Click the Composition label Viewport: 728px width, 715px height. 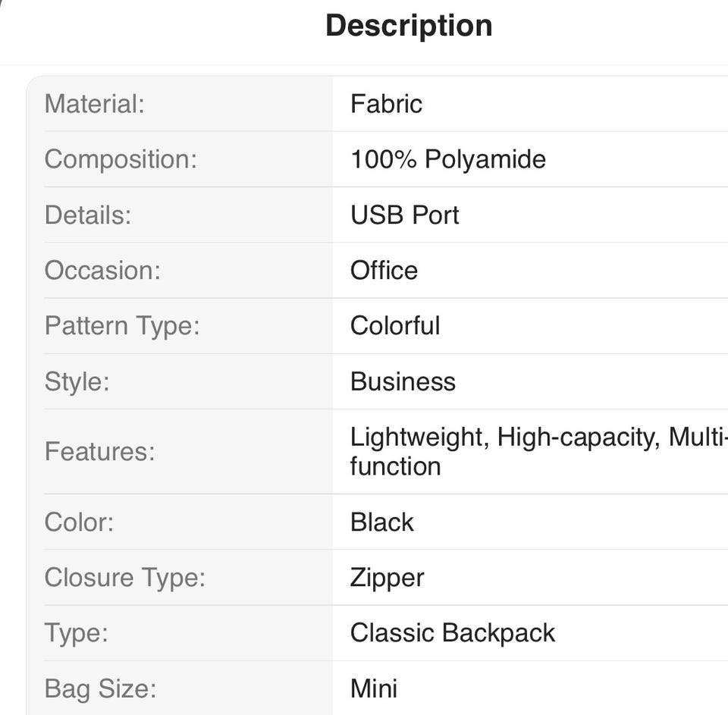point(121,159)
